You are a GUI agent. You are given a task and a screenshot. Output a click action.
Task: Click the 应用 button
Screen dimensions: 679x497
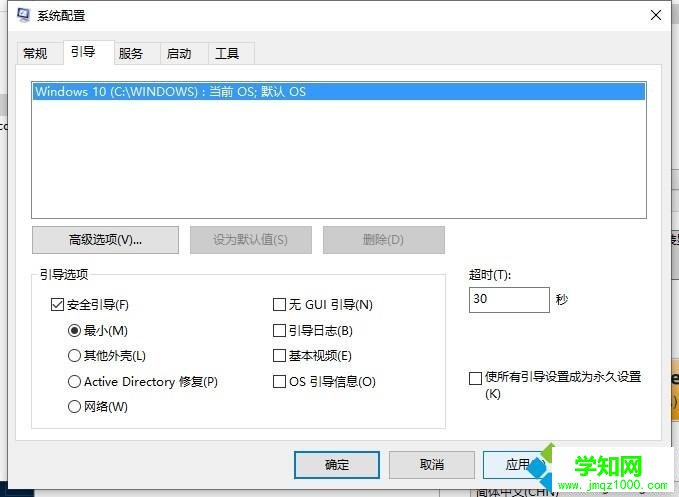[517, 465]
